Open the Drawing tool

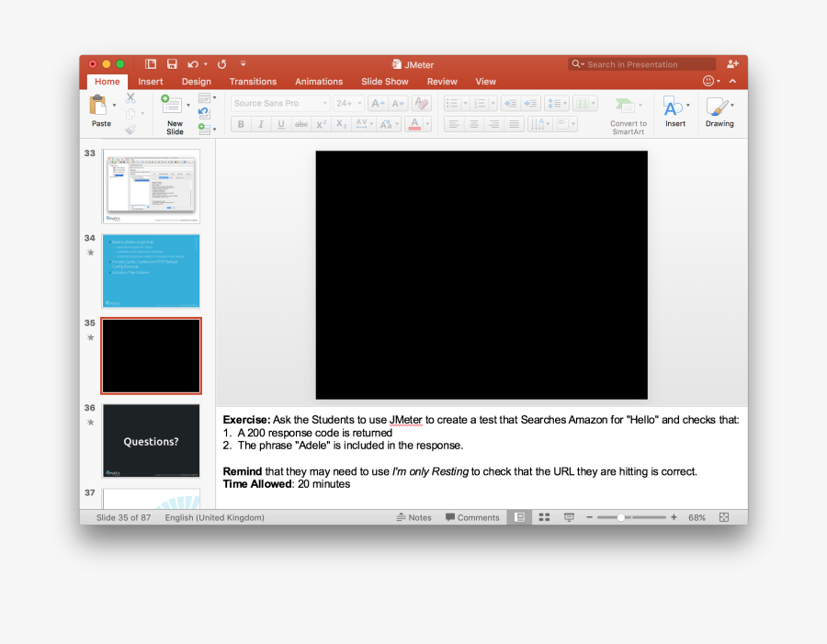tap(719, 110)
